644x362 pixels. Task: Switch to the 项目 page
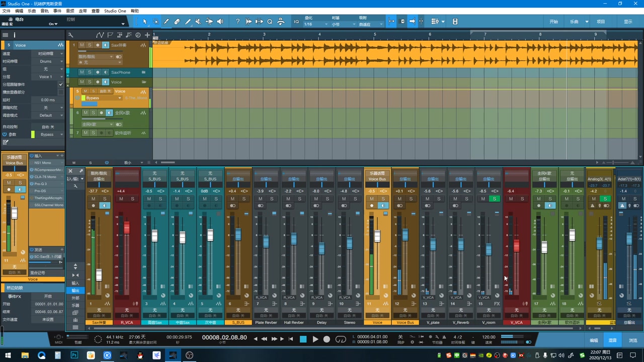click(601, 22)
